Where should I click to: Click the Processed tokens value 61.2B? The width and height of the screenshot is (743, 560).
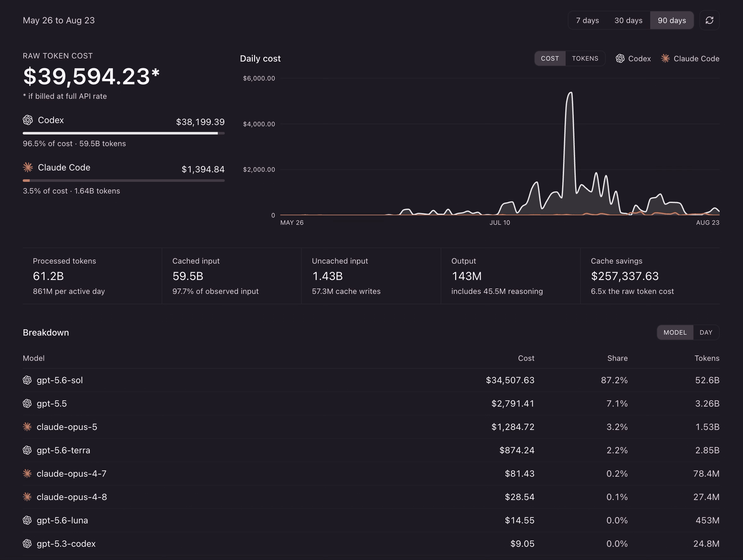click(x=48, y=276)
